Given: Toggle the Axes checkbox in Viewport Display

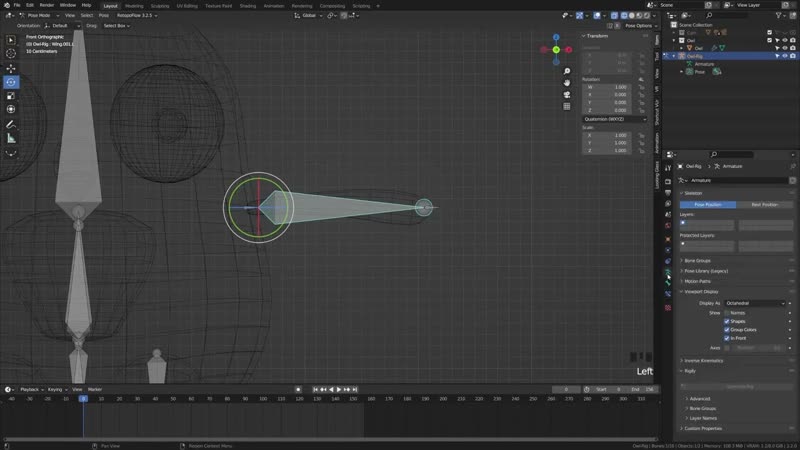Looking at the screenshot, I should (x=727, y=348).
